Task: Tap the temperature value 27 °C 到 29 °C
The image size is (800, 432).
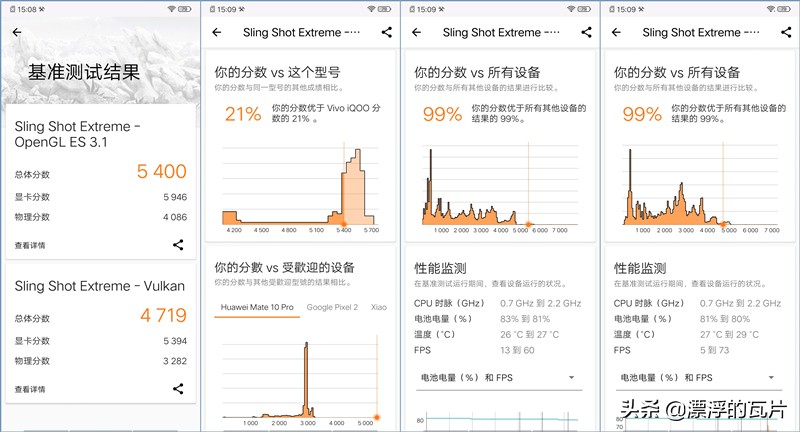Action: tap(730, 335)
